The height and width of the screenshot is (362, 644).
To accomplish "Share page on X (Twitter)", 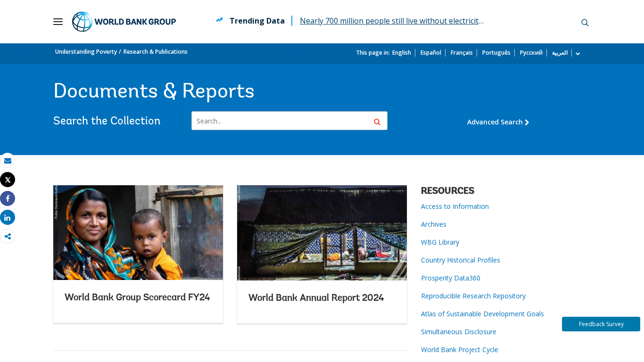I will coord(8,180).
